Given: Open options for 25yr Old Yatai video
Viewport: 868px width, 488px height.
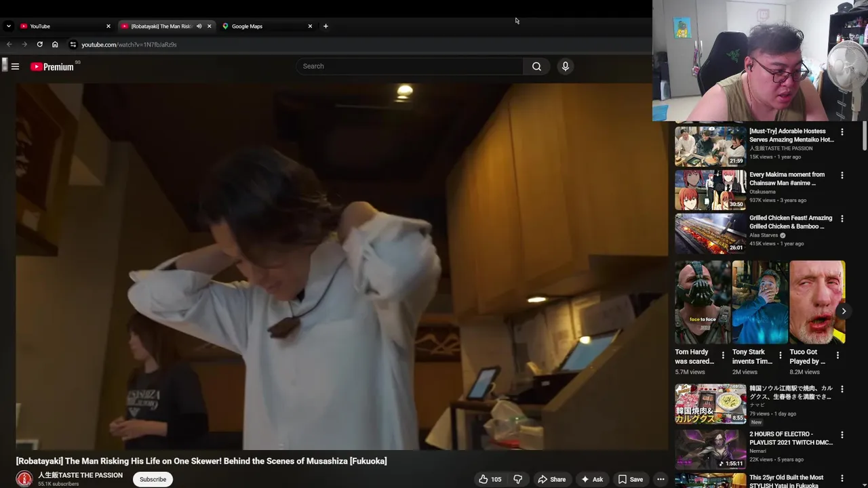Looking at the screenshot, I should (x=842, y=479).
